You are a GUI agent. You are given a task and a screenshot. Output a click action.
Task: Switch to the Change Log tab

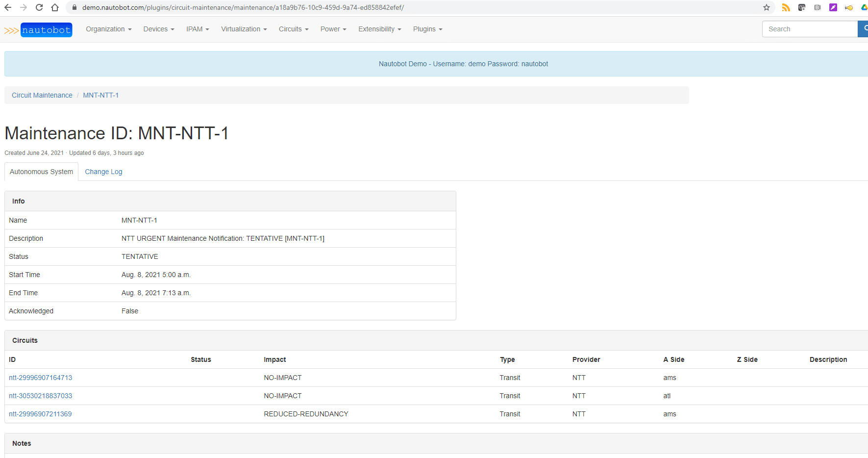pos(103,172)
